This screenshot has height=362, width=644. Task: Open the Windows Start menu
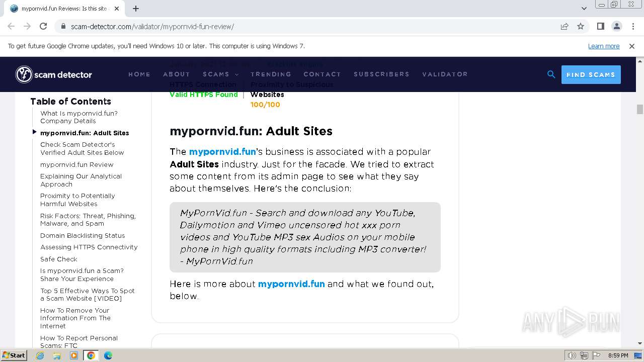pyautogui.click(x=14, y=355)
